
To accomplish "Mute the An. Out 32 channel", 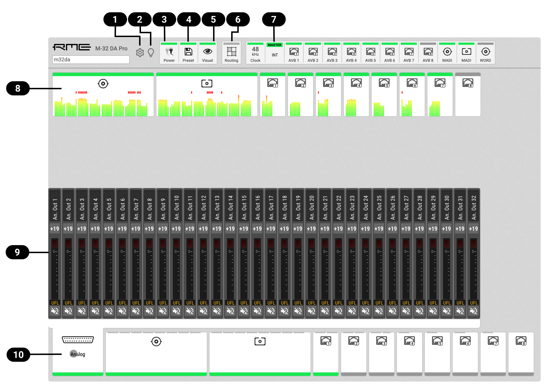I will [x=473, y=311].
